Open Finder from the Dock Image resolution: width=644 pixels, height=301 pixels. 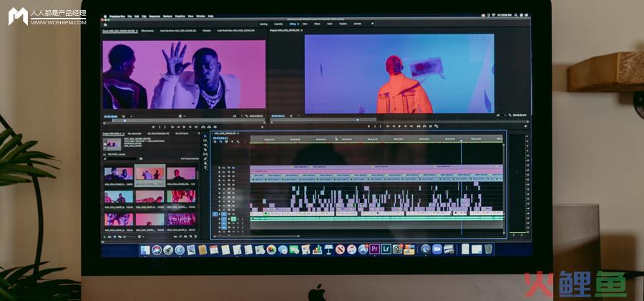coord(145,249)
